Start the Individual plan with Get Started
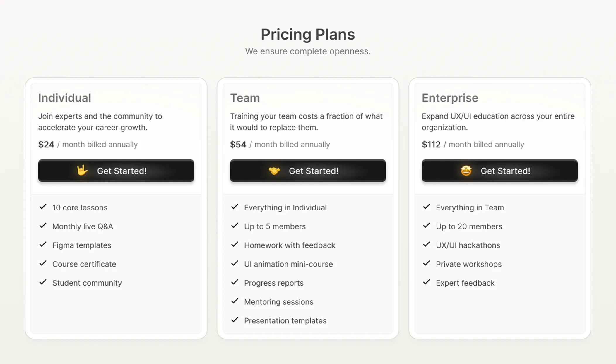616x364 pixels. pos(116,171)
